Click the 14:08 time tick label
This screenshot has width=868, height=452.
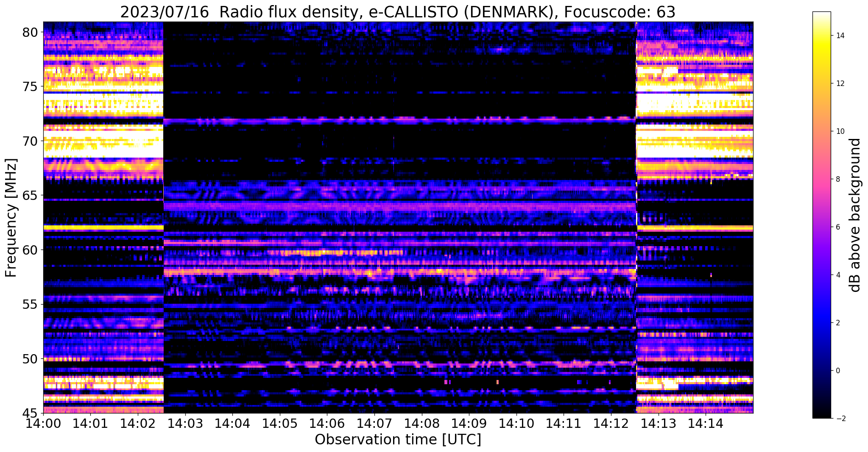[x=422, y=423]
